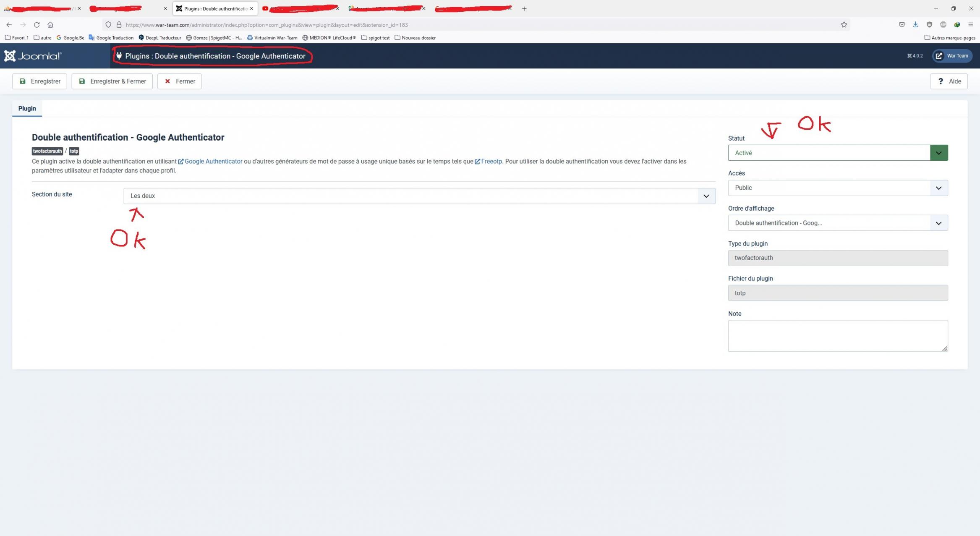Open the Google.Be bookmark
The width and height of the screenshot is (980, 536).
(x=70, y=38)
